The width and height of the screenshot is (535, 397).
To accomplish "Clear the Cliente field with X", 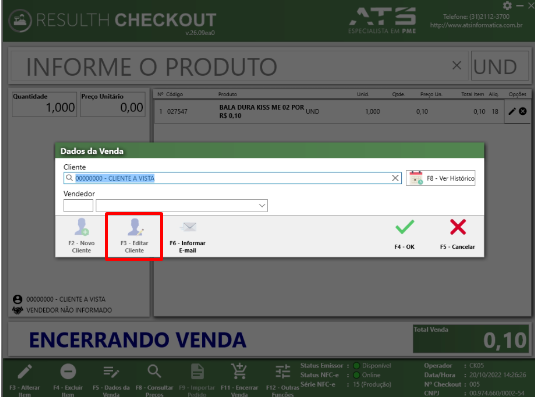I will [x=395, y=178].
